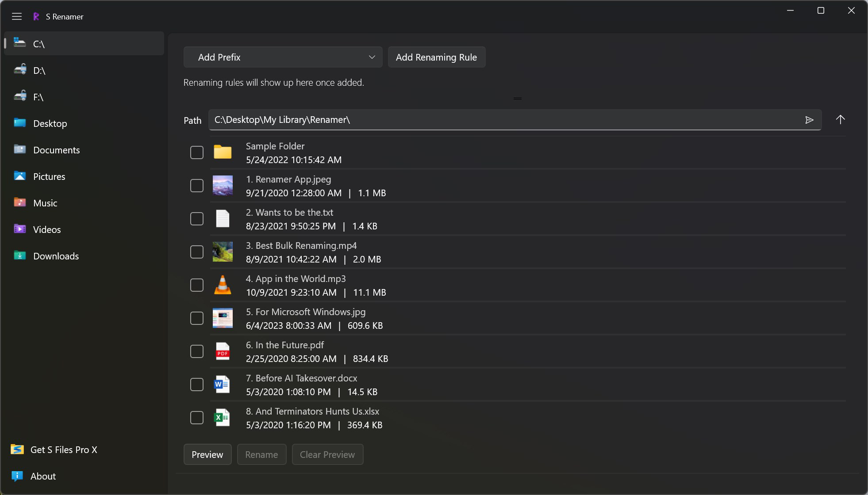The width and height of the screenshot is (868, 495).
Task: Click the Add Renaming Rule button
Action: click(436, 57)
